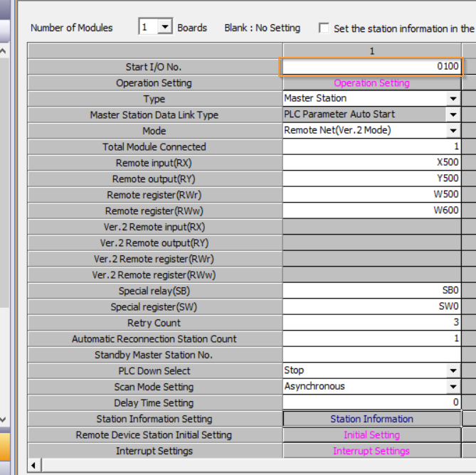This screenshot has height=475, width=476.
Task: Click 'Remote Device Station Initial Setting' label
Action: tap(154, 435)
